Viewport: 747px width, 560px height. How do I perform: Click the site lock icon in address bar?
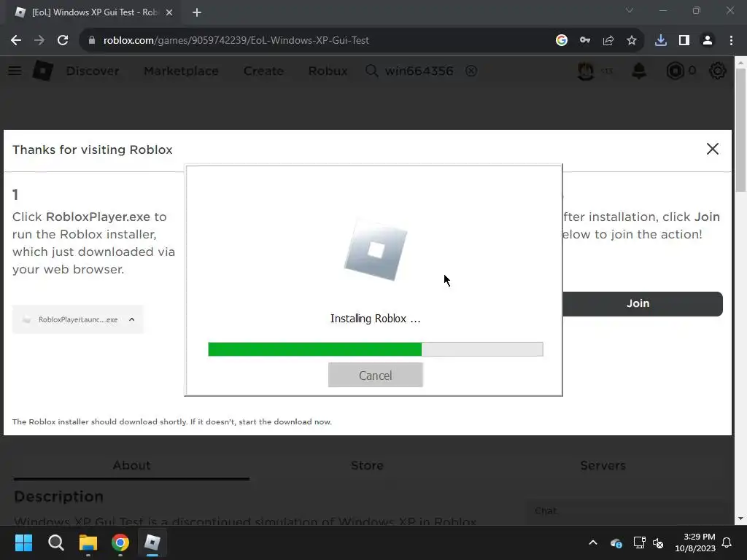[92, 41]
